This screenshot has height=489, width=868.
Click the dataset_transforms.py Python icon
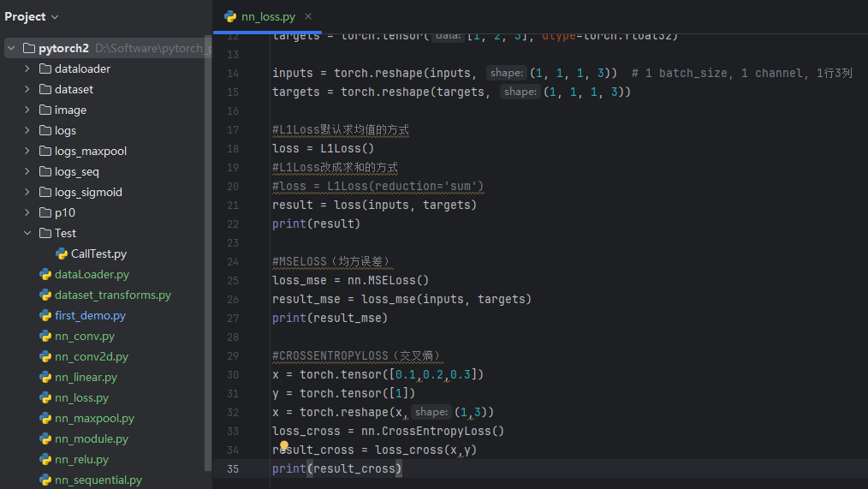(45, 295)
